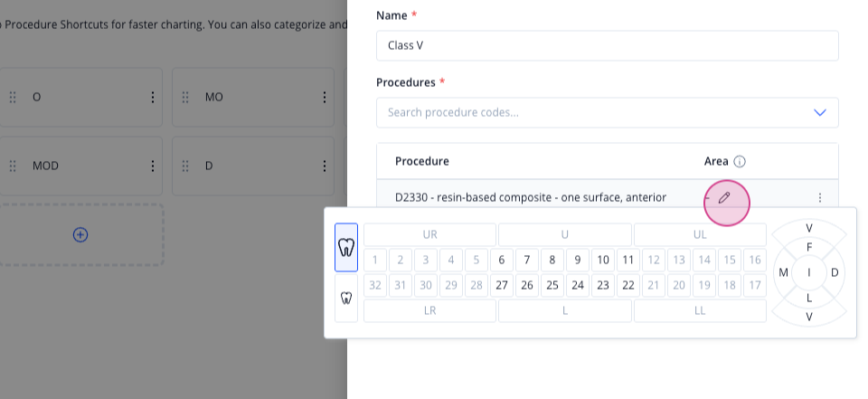Select the F facial surface
The width and height of the screenshot is (868, 399).
809,247
